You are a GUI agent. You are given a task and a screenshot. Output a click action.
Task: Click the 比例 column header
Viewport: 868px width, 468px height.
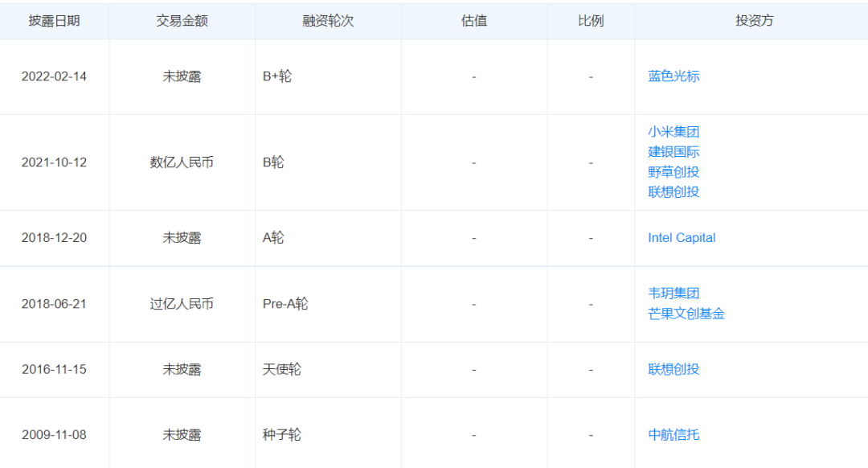[591, 21]
